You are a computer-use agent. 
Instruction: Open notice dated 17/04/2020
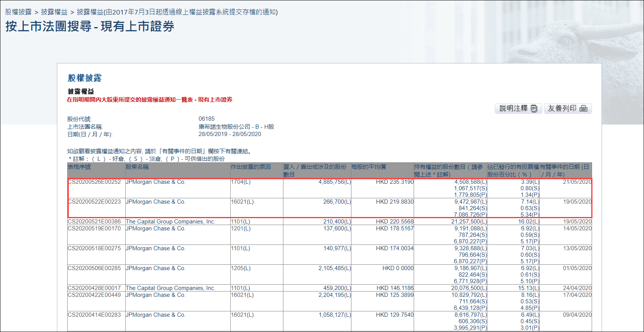pos(577,295)
